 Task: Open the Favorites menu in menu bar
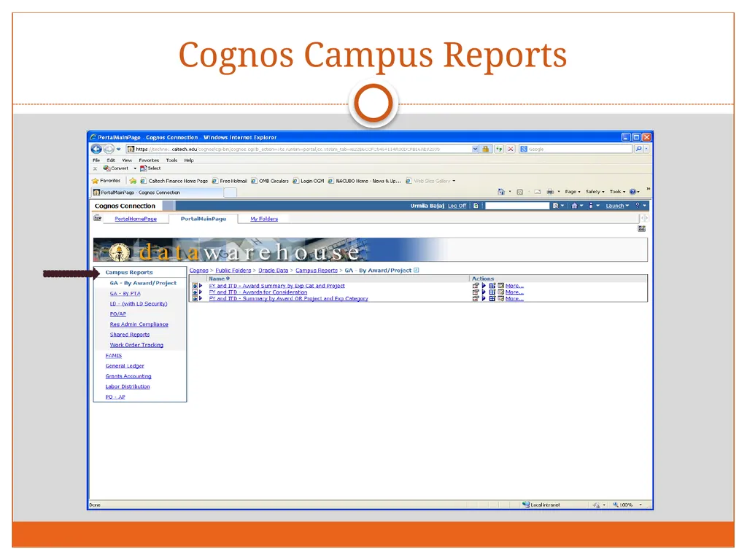point(149,160)
